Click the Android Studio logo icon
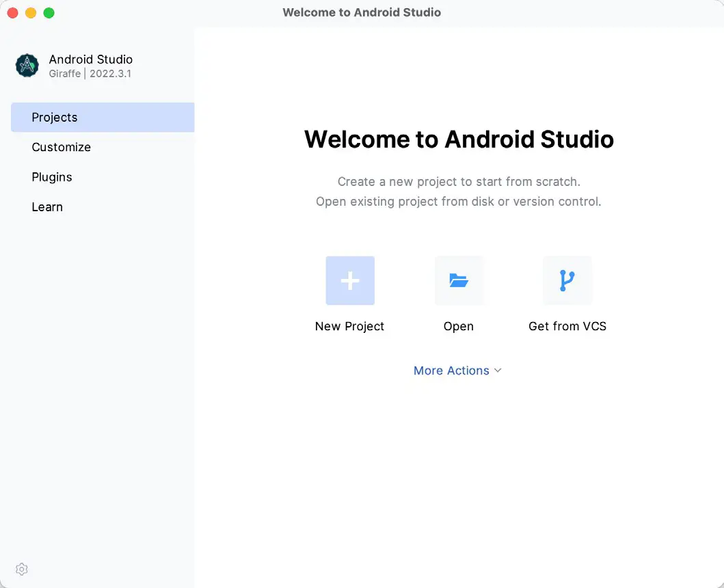The image size is (724, 588). pos(27,66)
